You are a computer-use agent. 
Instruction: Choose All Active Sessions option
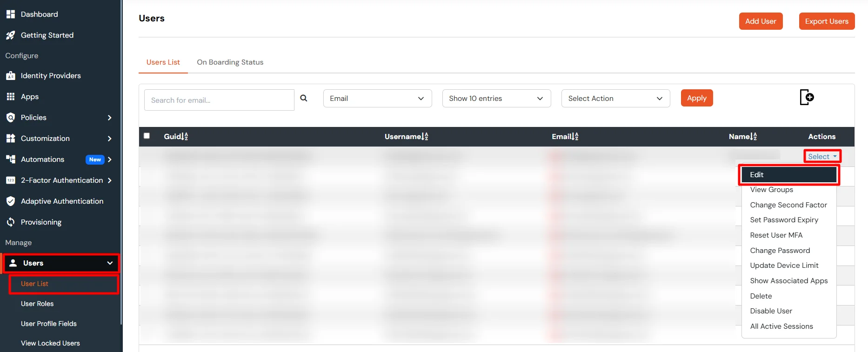(x=789, y=326)
